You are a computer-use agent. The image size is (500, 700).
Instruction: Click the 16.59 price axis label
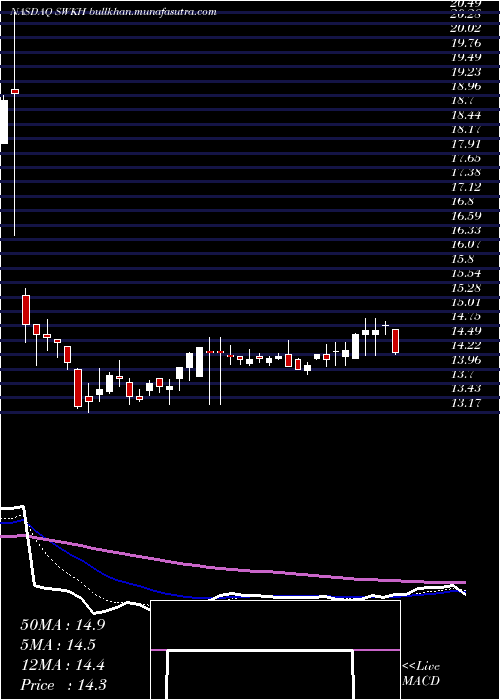point(467,216)
